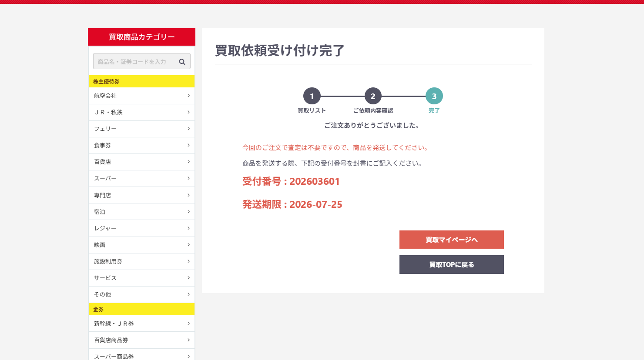The width and height of the screenshot is (644, 360).
Task: Expand the chevron beside 映画
Action: pyautogui.click(x=188, y=245)
